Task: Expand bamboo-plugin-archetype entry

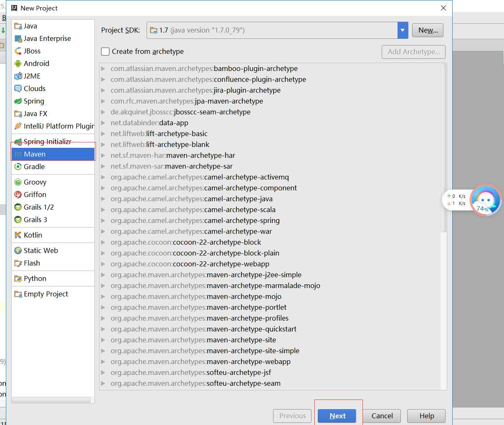Action: click(103, 68)
